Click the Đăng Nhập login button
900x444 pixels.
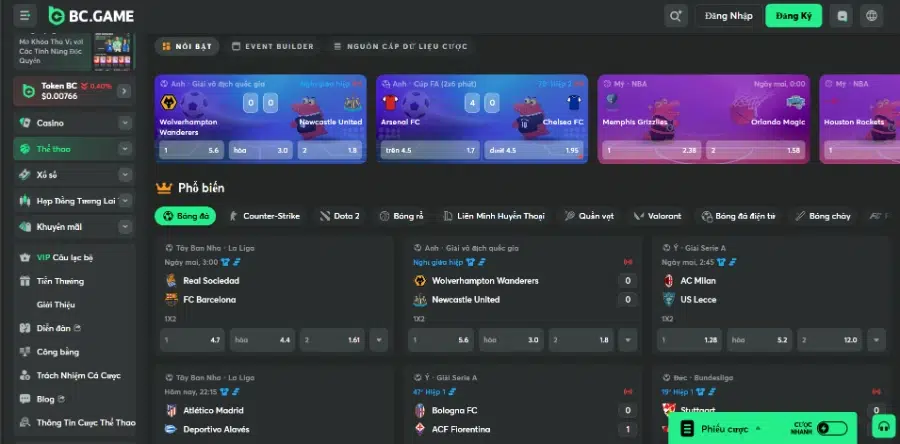(x=728, y=16)
